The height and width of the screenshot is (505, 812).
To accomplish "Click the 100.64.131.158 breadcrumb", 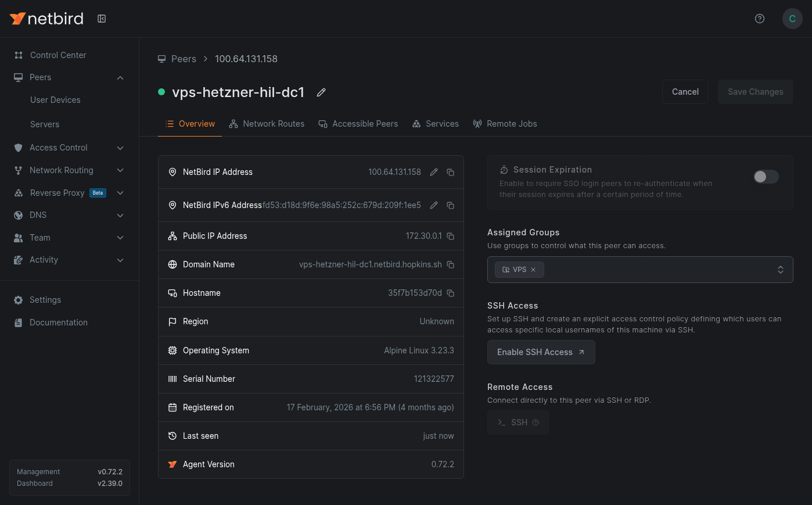I will click(x=246, y=59).
